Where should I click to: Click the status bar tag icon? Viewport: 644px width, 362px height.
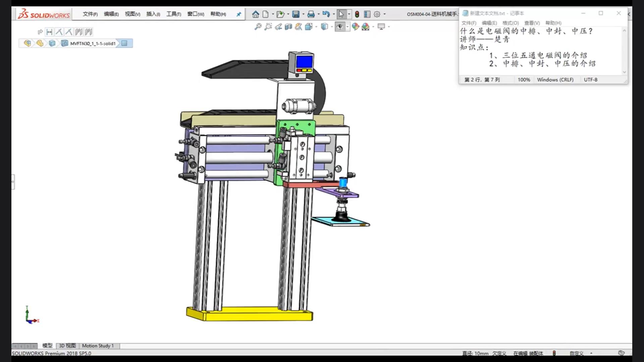click(621, 353)
